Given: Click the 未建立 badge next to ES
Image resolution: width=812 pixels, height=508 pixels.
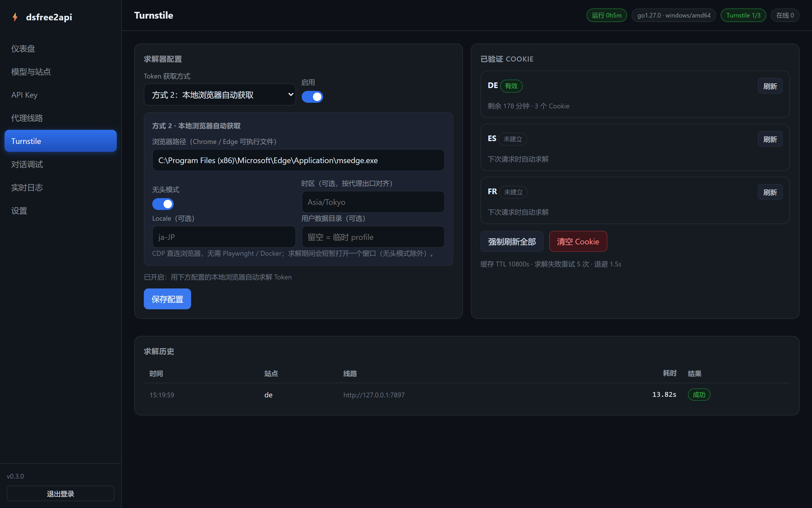Looking at the screenshot, I should [x=513, y=139].
